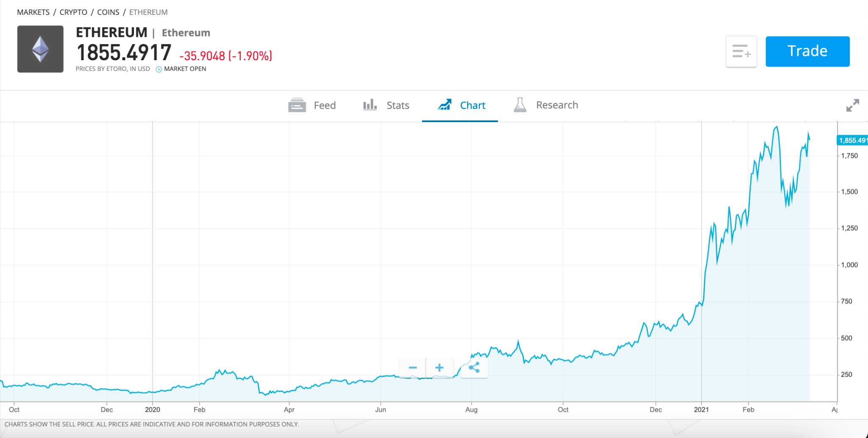
Task: Click the 1,750 price axis label
Action: (849, 156)
